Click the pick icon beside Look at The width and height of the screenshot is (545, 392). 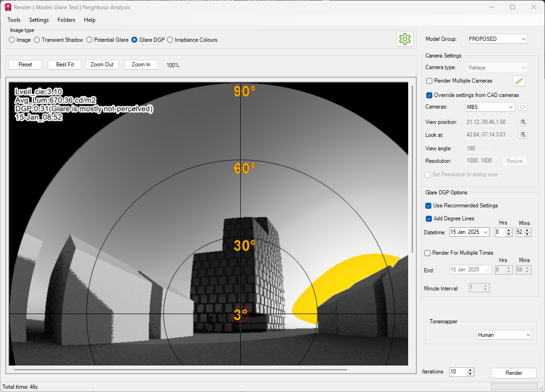522,135
